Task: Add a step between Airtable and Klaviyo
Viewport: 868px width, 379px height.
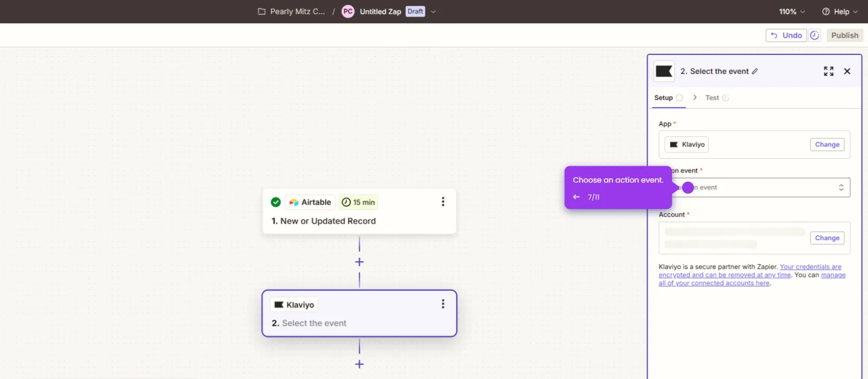Action: [x=359, y=262]
